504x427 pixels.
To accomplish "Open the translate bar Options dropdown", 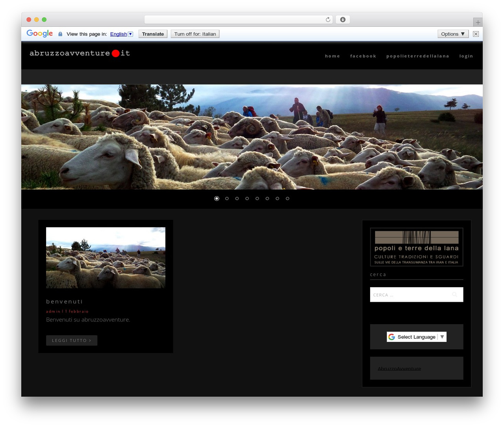I will [x=453, y=34].
